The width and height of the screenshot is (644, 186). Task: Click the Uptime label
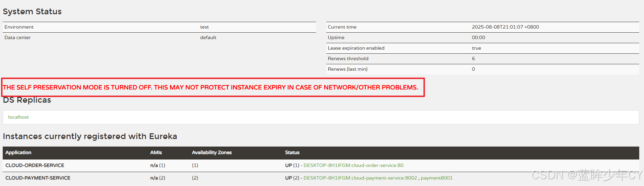coord(336,37)
